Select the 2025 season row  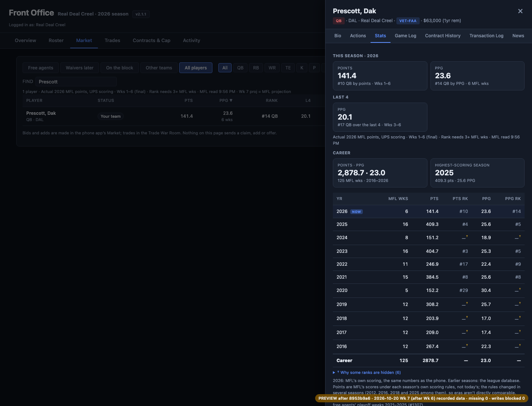(x=429, y=224)
